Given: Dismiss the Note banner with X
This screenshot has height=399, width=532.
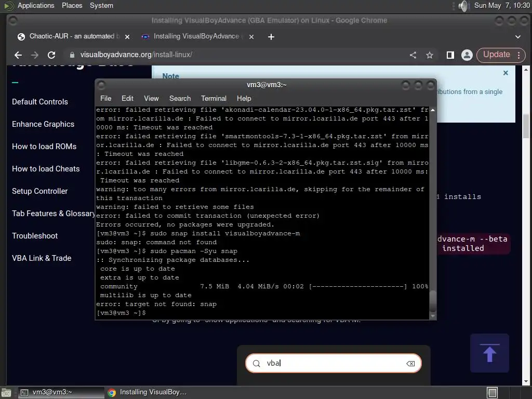Looking at the screenshot, I should click(506, 73).
